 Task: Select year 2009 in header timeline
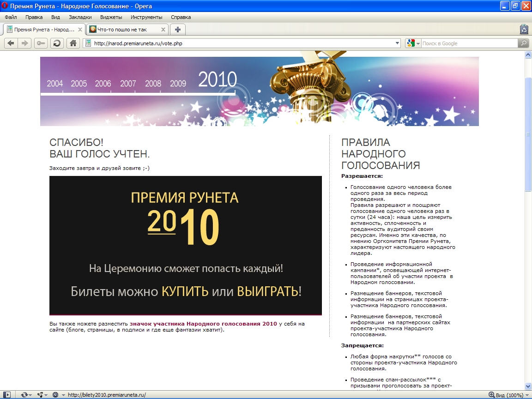tap(178, 84)
